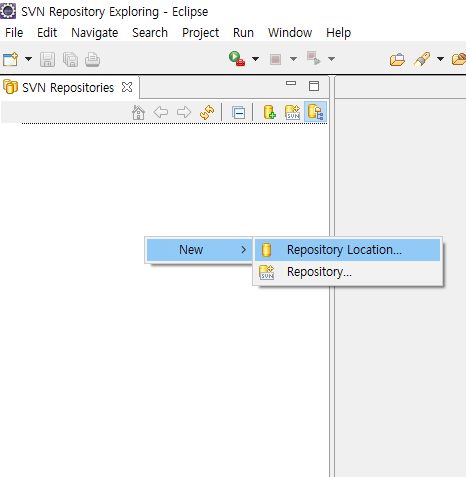Select the SVN Repositories tab
Viewport: 466px width, 477px height.
[68, 88]
